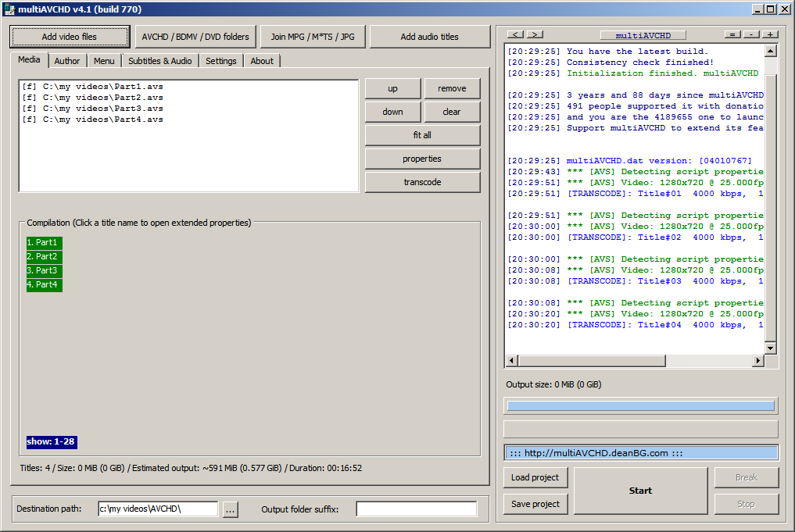This screenshot has width=795, height=532.
Task: Click the show: 1-28 label
Action: (52, 442)
